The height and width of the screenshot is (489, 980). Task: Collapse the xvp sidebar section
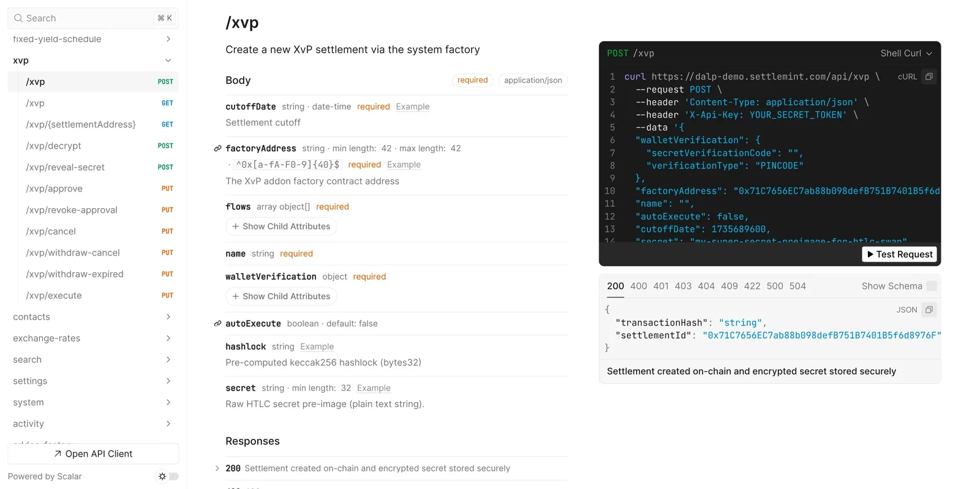(x=168, y=61)
